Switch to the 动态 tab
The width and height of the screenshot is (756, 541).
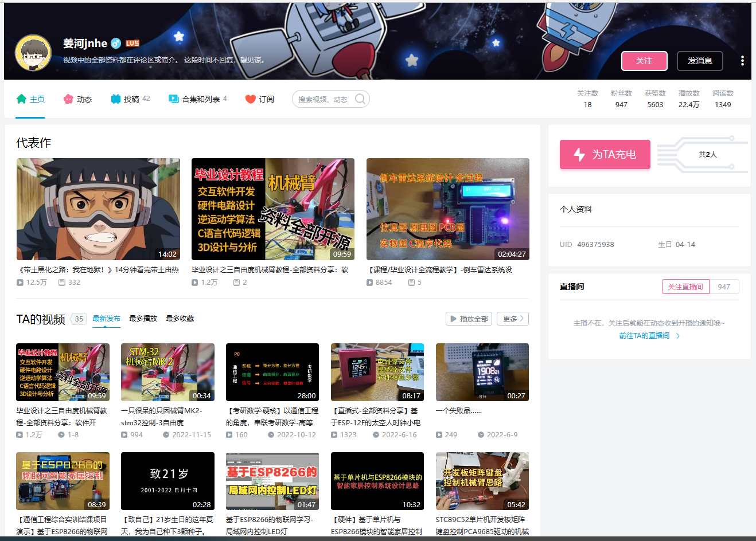tap(77, 99)
